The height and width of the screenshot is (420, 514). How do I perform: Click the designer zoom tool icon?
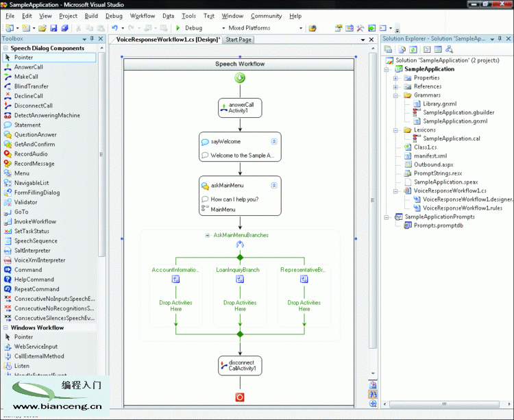[373, 384]
